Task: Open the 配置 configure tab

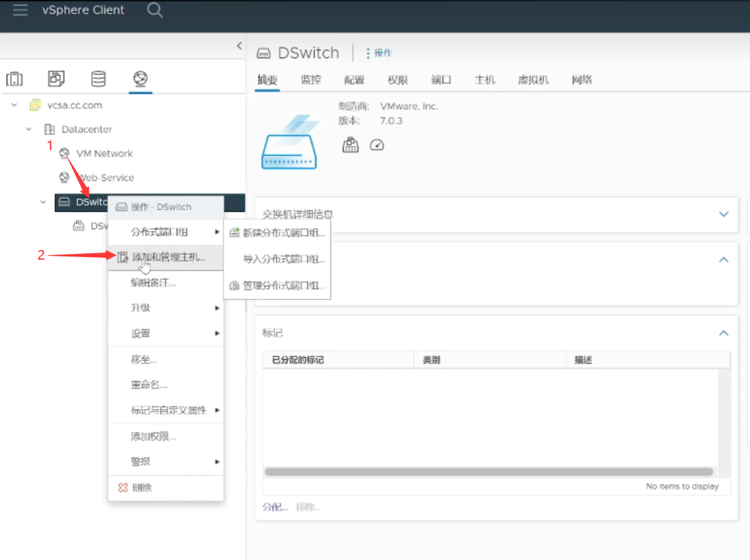Action: pos(354,80)
